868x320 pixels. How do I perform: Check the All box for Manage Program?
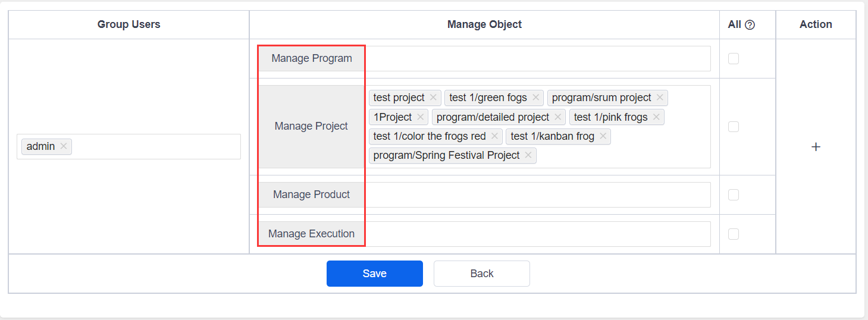[x=734, y=58]
